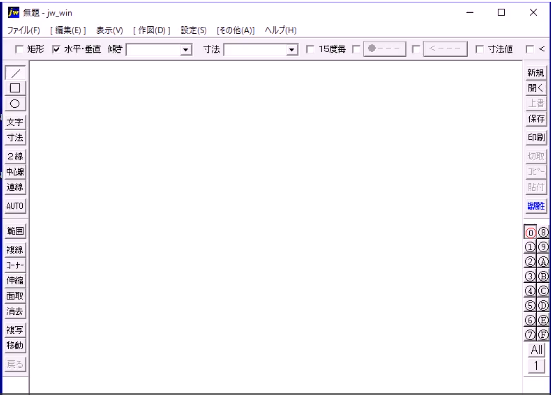Enable the 寸法値 checkbox
Viewport: 551px width, 395px height.
pos(494,49)
